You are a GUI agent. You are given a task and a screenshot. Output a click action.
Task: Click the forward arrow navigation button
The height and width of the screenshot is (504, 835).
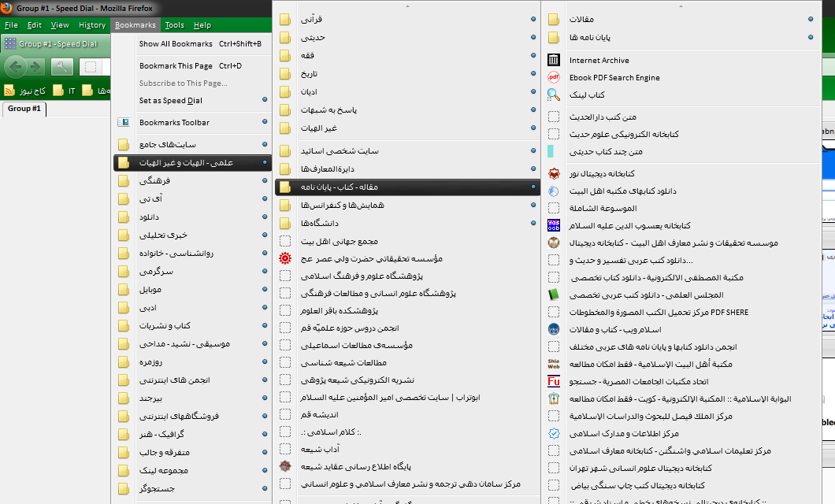tap(36, 67)
